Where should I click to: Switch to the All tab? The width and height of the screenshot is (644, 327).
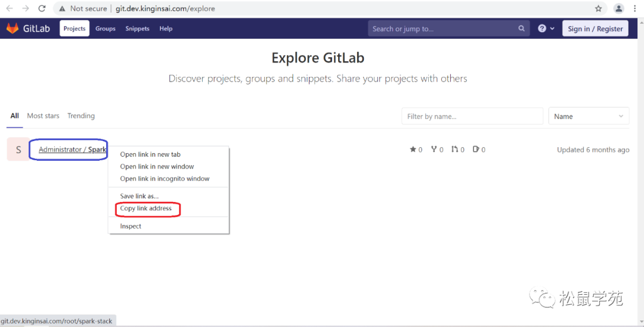[x=15, y=116]
